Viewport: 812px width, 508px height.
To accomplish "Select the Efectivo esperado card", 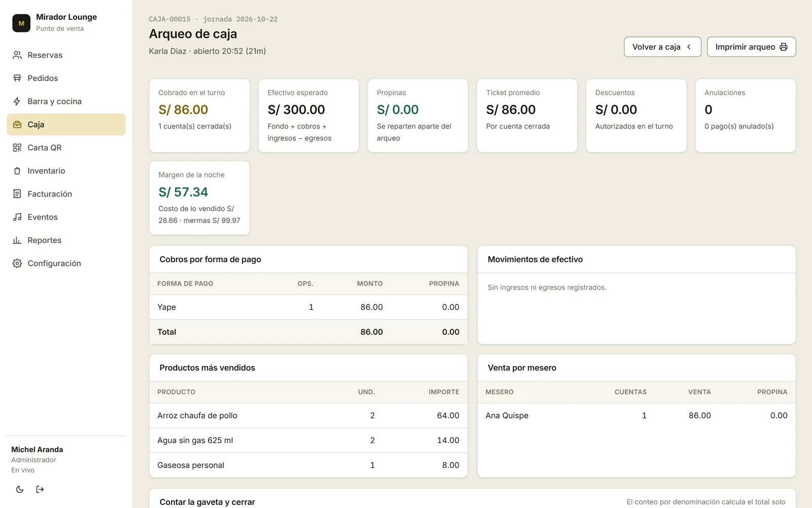I will [x=309, y=115].
